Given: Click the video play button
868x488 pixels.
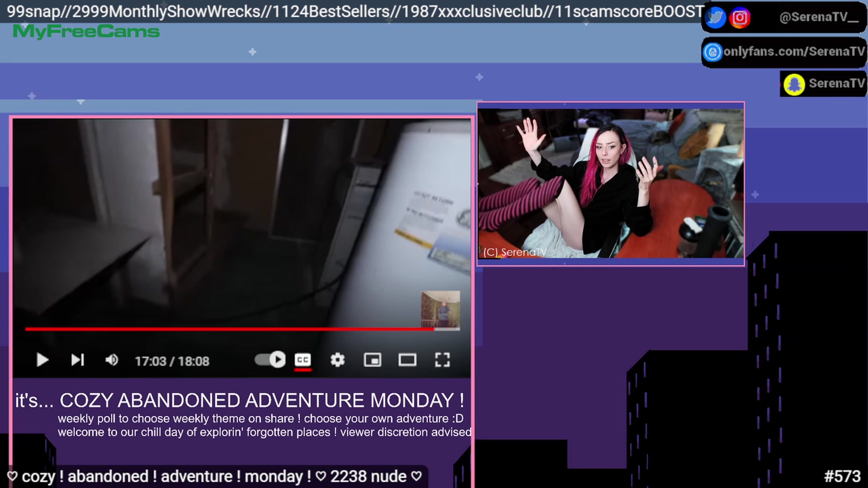Looking at the screenshot, I should (42, 360).
